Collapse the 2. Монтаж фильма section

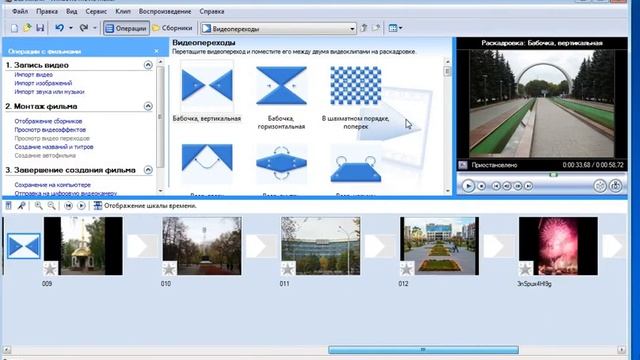click(x=148, y=106)
